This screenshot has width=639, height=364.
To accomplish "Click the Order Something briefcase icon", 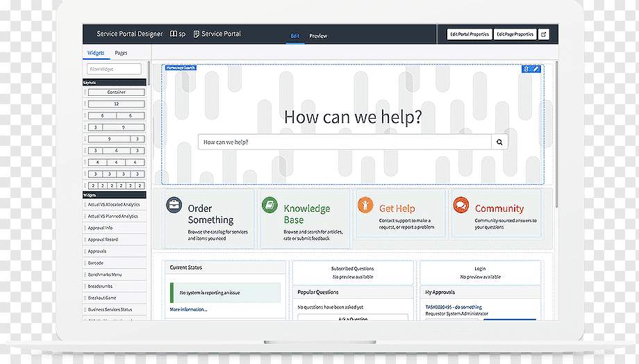I will [x=174, y=205].
